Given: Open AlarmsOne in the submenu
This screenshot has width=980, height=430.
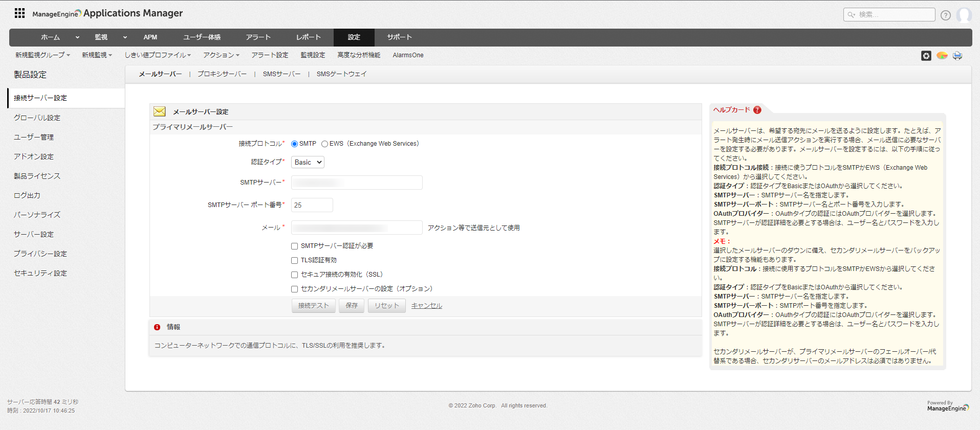Looking at the screenshot, I should point(408,55).
